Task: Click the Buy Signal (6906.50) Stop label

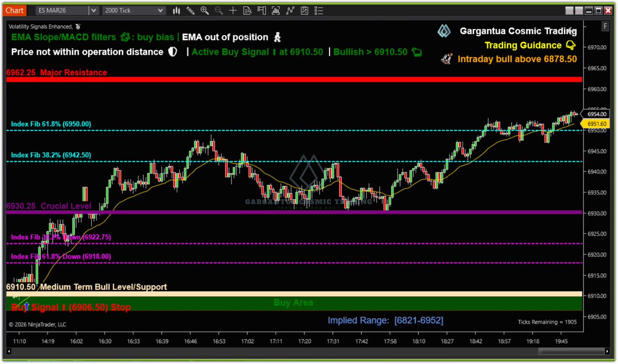Action: (71, 307)
